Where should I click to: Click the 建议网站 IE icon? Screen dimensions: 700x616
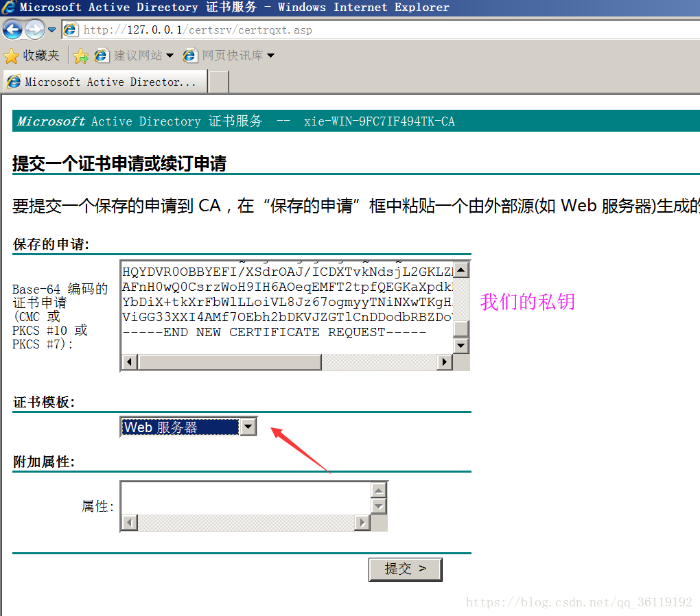click(x=102, y=56)
